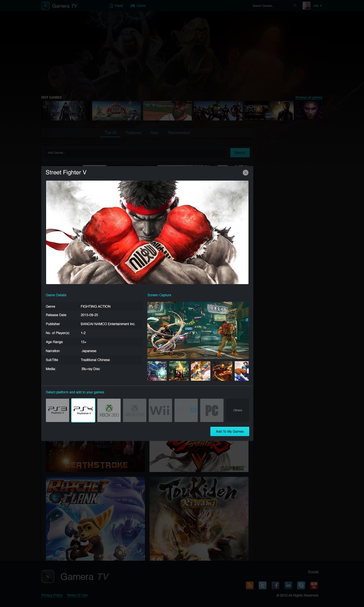Choose the PlayStation 3 platform
Viewport: 364px width, 607px height.
click(x=57, y=410)
